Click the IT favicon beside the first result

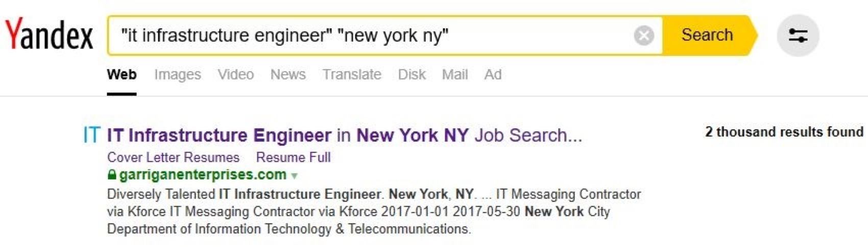coord(91,135)
